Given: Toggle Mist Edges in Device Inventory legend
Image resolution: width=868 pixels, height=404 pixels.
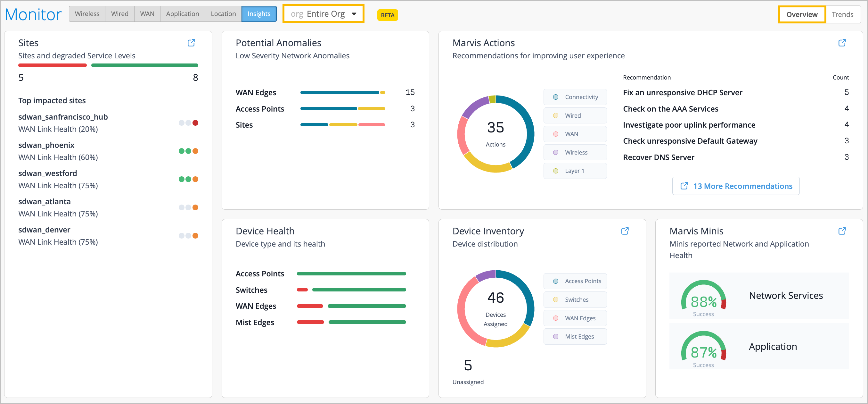Looking at the screenshot, I should 575,336.
